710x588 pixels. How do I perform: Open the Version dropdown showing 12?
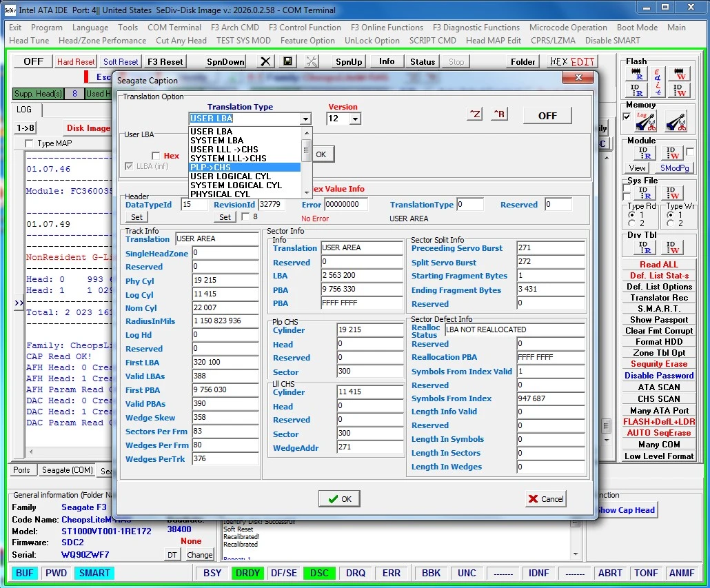coord(356,119)
